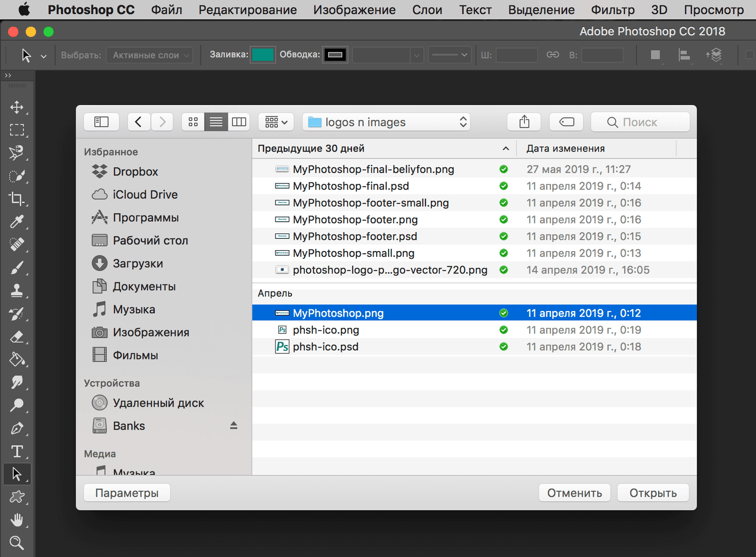
Task: Select the Horizontal Type tool
Action: (x=17, y=452)
